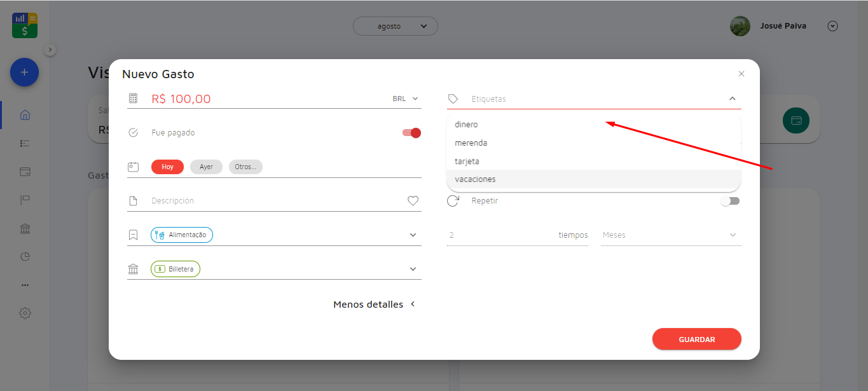Open the pie chart reports icon
This screenshot has width=868, height=391.
pyautogui.click(x=25, y=257)
